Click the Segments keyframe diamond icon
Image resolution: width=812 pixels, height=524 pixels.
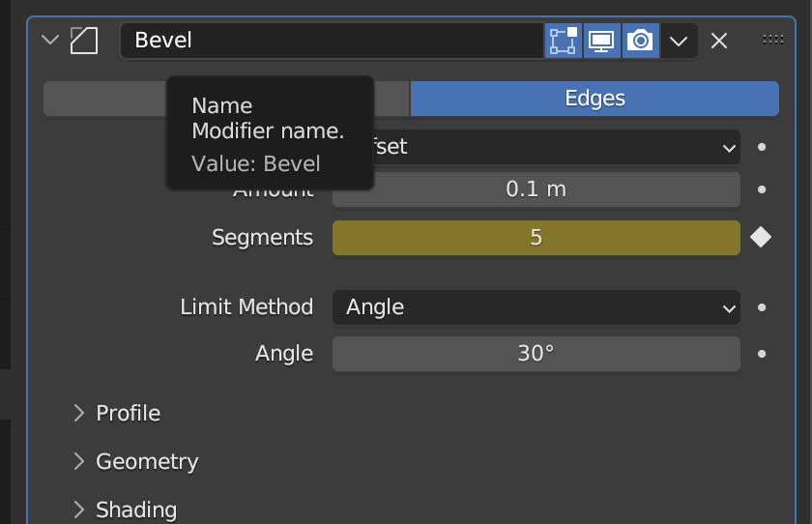761,237
